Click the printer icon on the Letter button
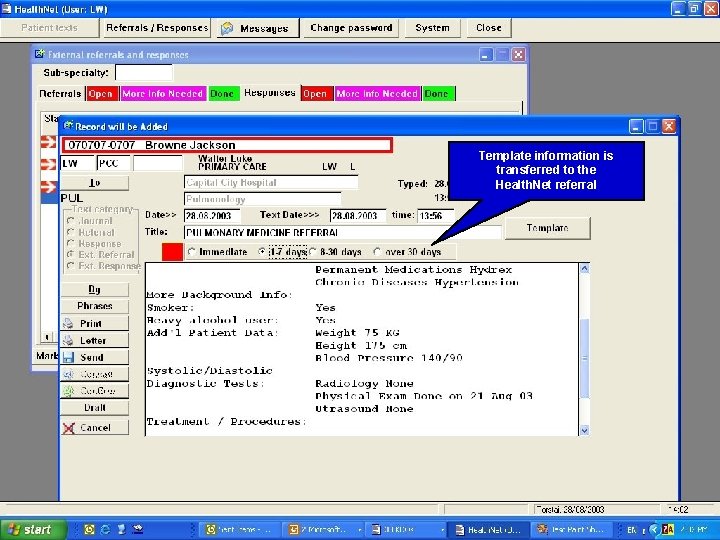720x540 pixels. click(x=68, y=340)
